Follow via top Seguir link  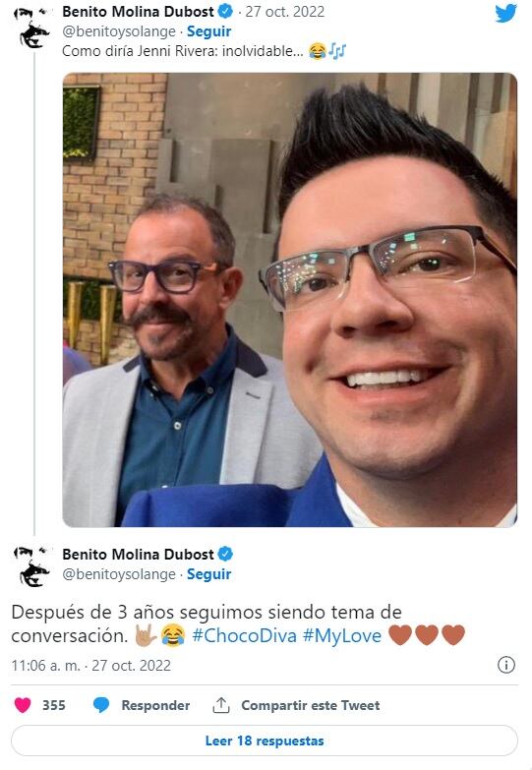coord(208,31)
